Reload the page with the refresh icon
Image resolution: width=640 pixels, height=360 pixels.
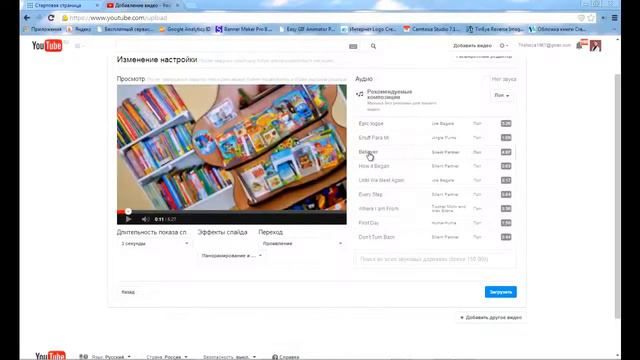pos(51,18)
